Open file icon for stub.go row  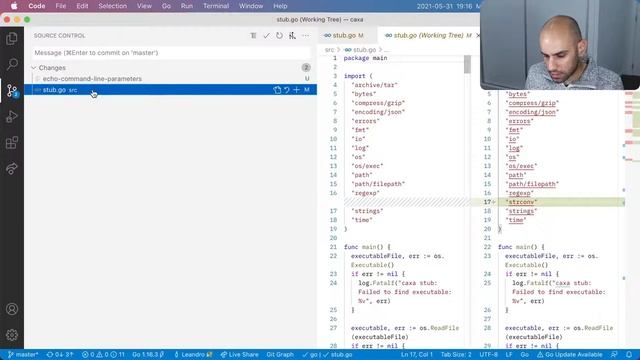[277, 90]
